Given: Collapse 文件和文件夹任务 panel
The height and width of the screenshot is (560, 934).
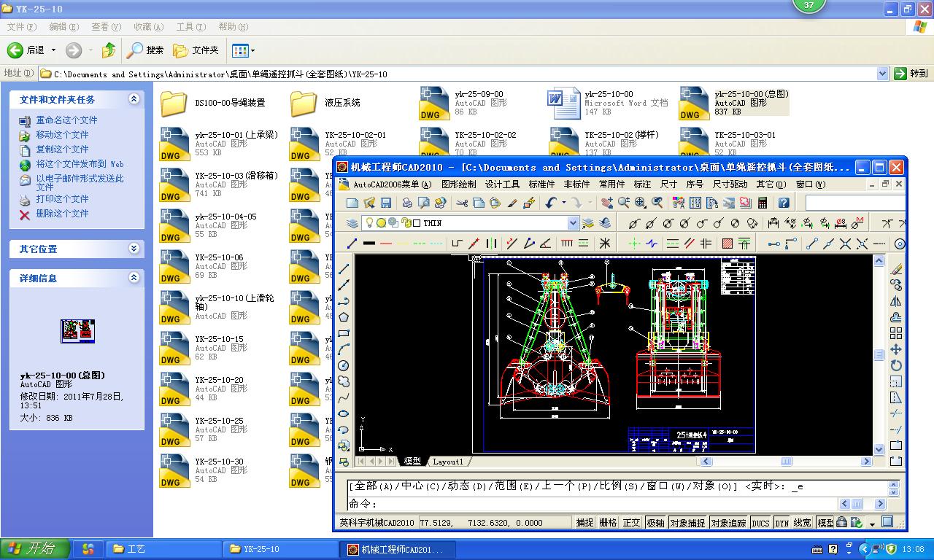Looking at the screenshot, I should pos(134,99).
